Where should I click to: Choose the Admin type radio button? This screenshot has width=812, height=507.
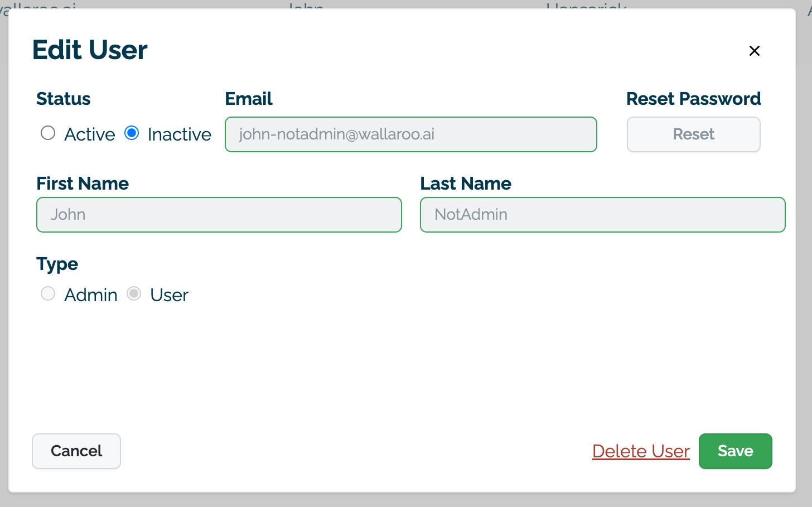click(48, 294)
